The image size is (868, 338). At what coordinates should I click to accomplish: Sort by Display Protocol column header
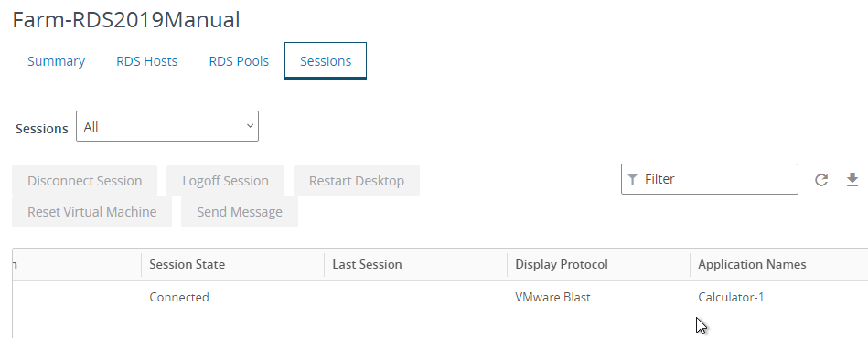pyautogui.click(x=562, y=264)
